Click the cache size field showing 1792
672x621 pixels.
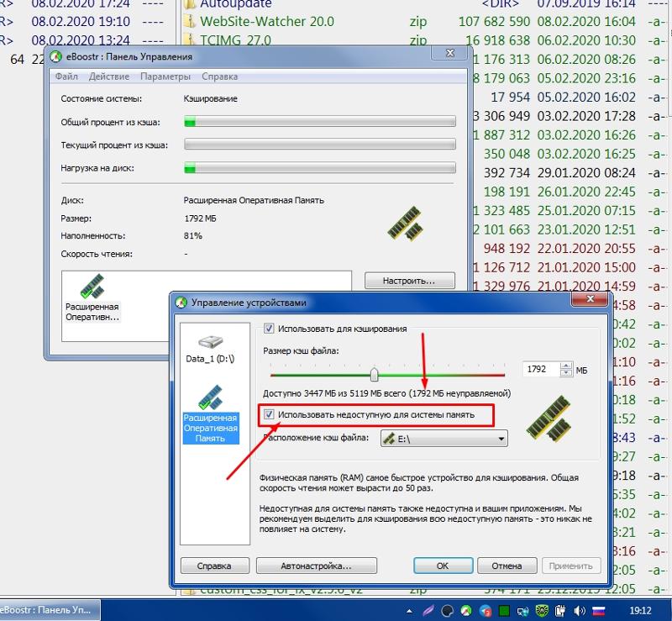[x=542, y=369]
